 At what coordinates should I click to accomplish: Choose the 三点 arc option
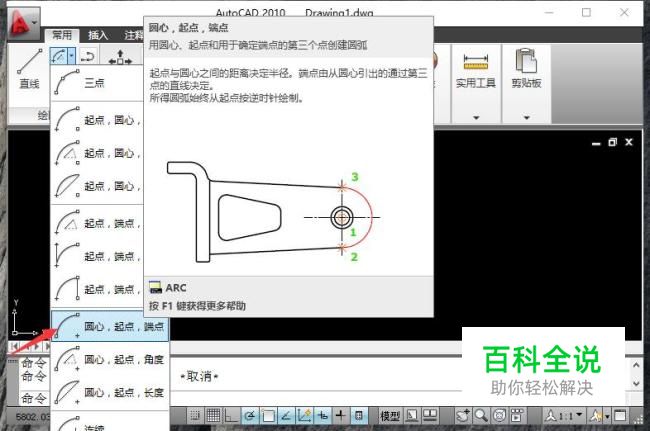[97, 83]
